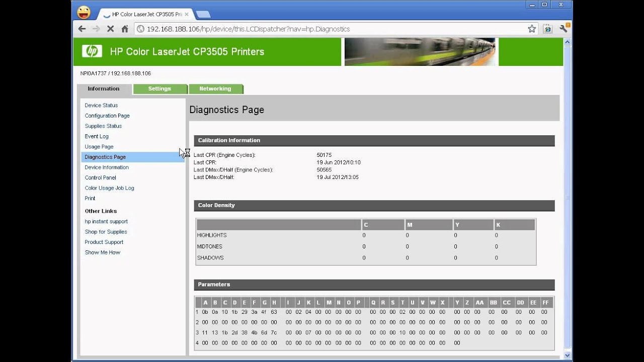Click the engine cycles value 50175
The height and width of the screenshot is (362, 644).
point(324,155)
